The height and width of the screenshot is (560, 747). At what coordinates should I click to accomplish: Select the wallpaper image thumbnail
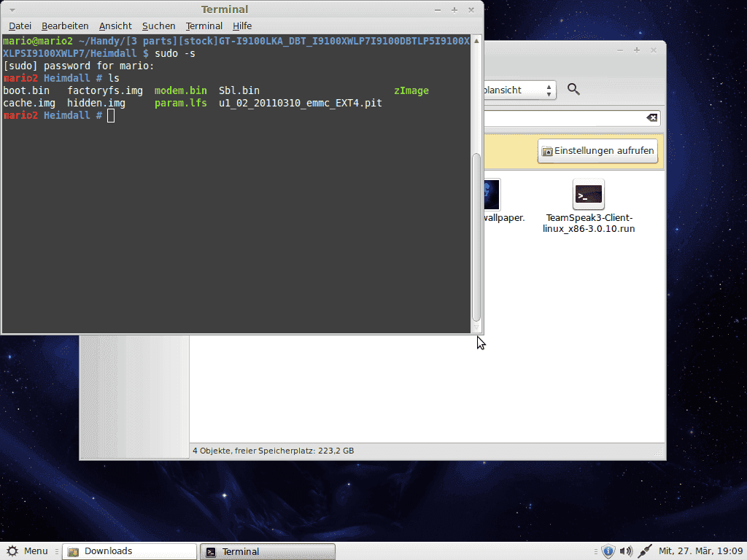click(492, 194)
